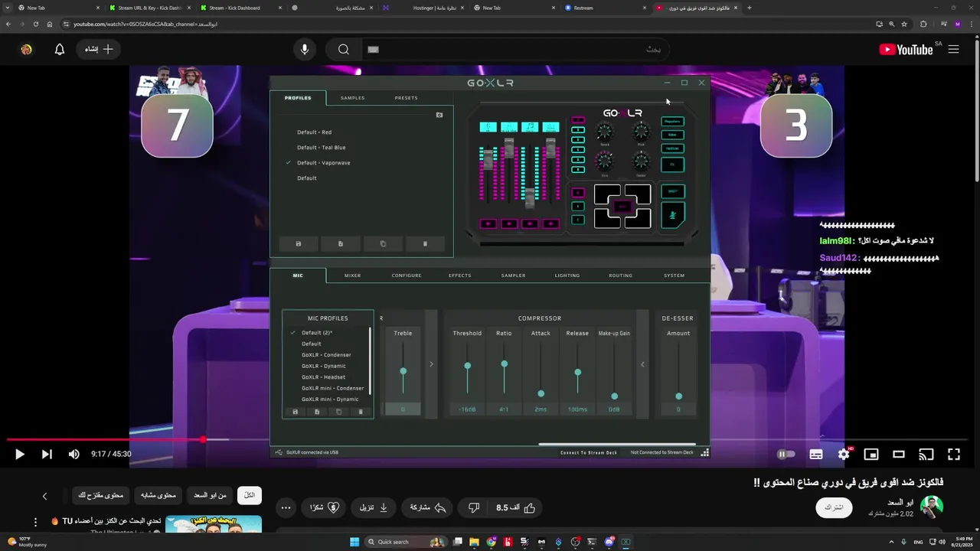
Task: Bookmark this page with the star
Action: coord(904,24)
